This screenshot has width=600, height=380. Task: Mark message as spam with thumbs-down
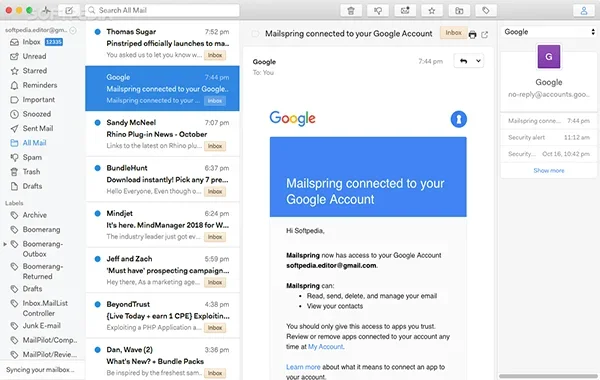click(378, 11)
